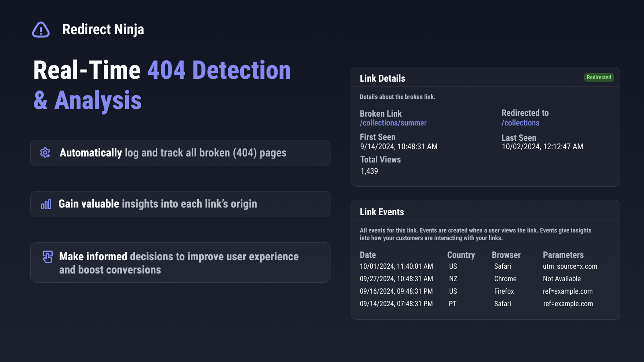Select the 10/01/2024 event row date

396,266
